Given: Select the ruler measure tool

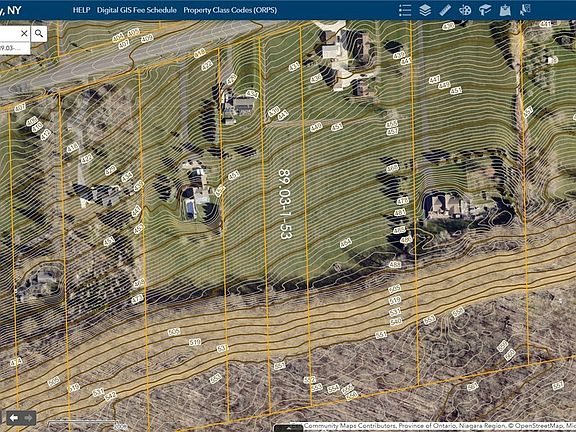Looking at the screenshot, I should pos(445,10).
